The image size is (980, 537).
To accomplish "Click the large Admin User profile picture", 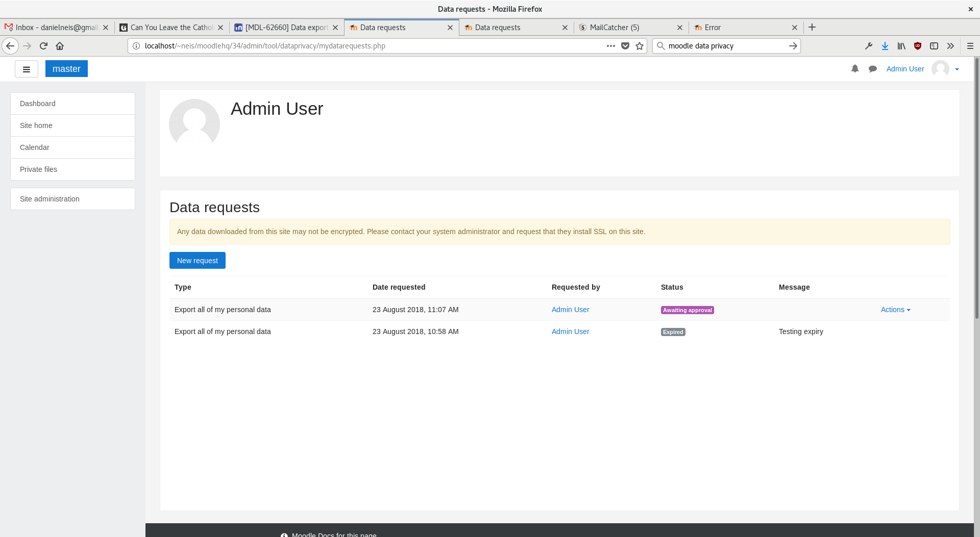I will [194, 124].
